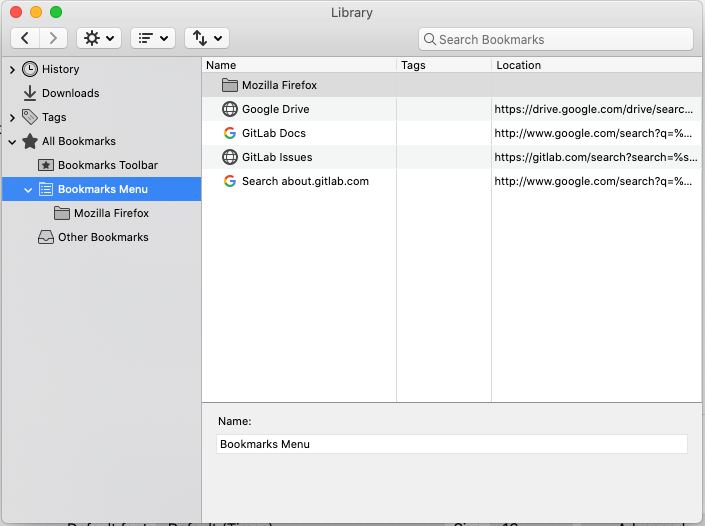Image resolution: width=705 pixels, height=526 pixels.
Task: Select All Bookmarks in the sidebar
Action: pyautogui.click(x=79, y=141)
